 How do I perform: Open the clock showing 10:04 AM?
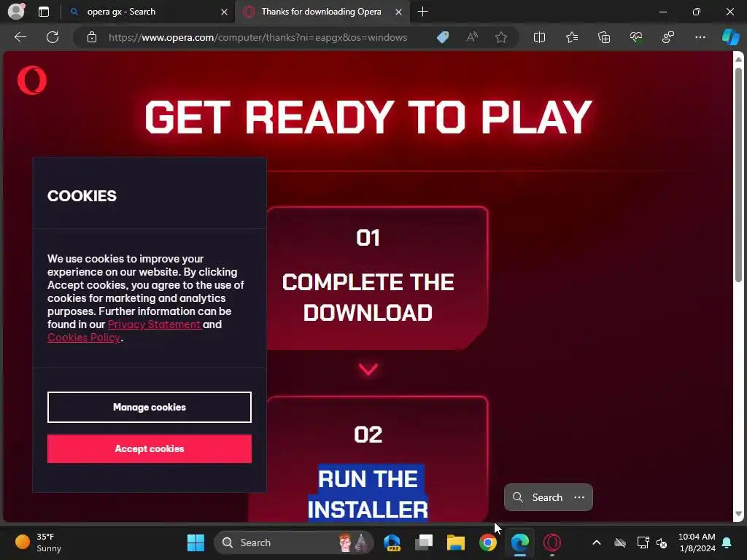[697, 542]
